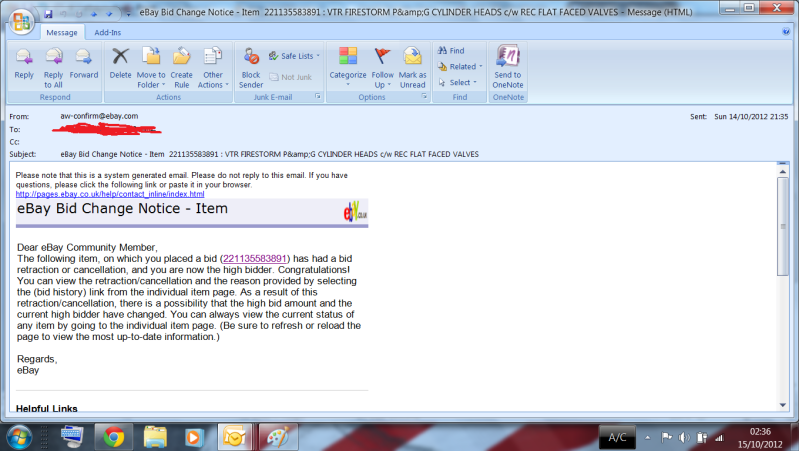The height and width of the screenshot is (451, 799).
Task: Create a rule for this sender
Action: [181, 68]
